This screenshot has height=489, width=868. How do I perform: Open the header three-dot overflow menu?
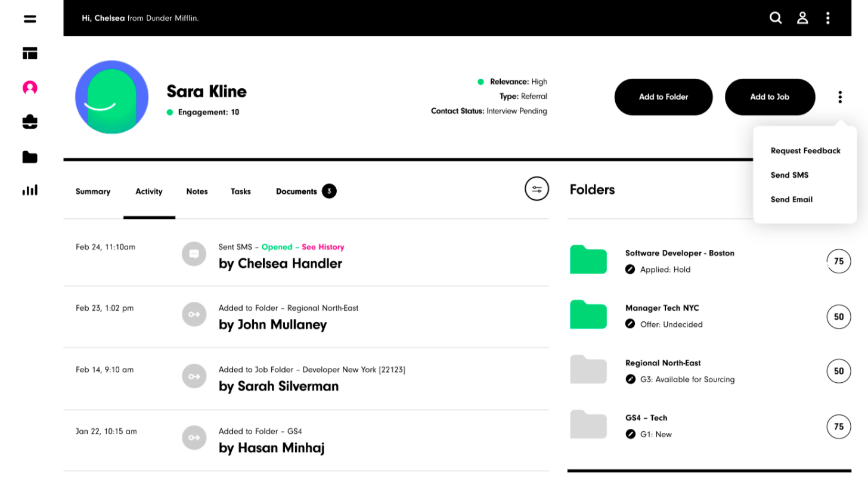coord(828,18)
